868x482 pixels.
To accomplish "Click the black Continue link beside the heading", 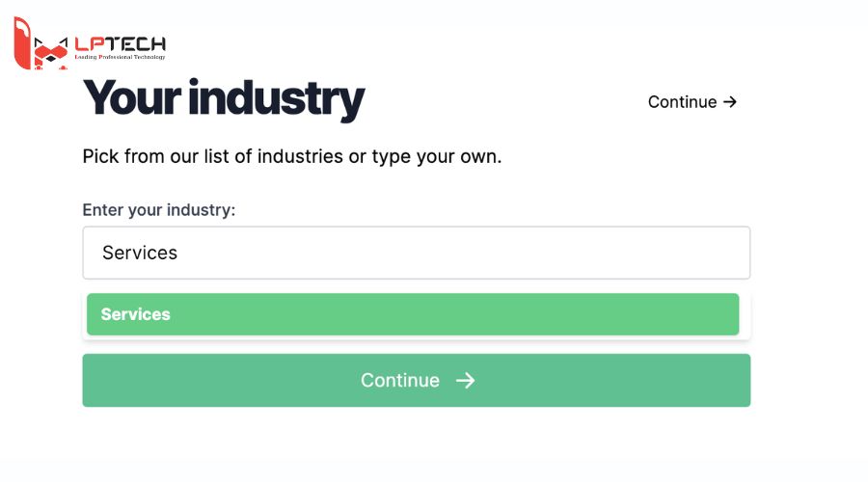I will click(682, 102).
